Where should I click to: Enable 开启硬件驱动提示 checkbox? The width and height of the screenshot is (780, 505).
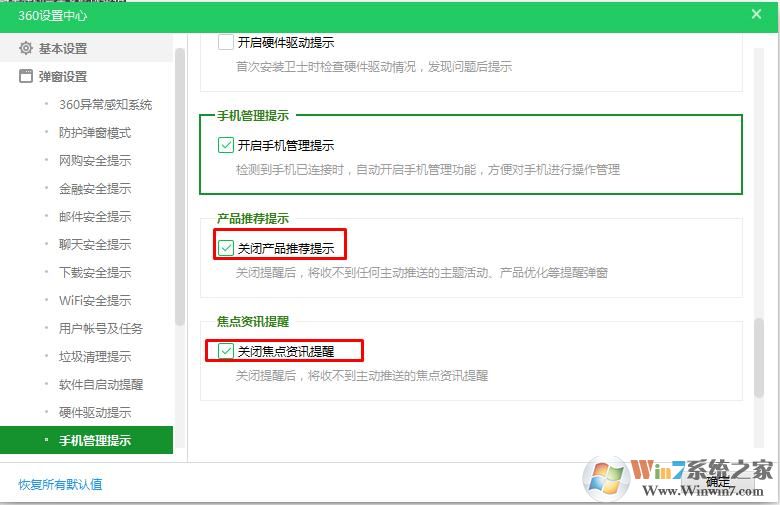click(x=225, y=42)
